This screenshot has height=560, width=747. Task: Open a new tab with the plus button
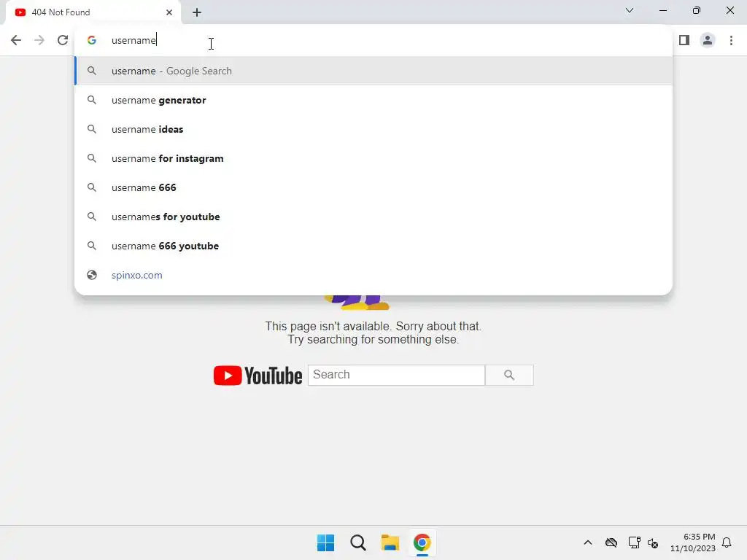197,12
